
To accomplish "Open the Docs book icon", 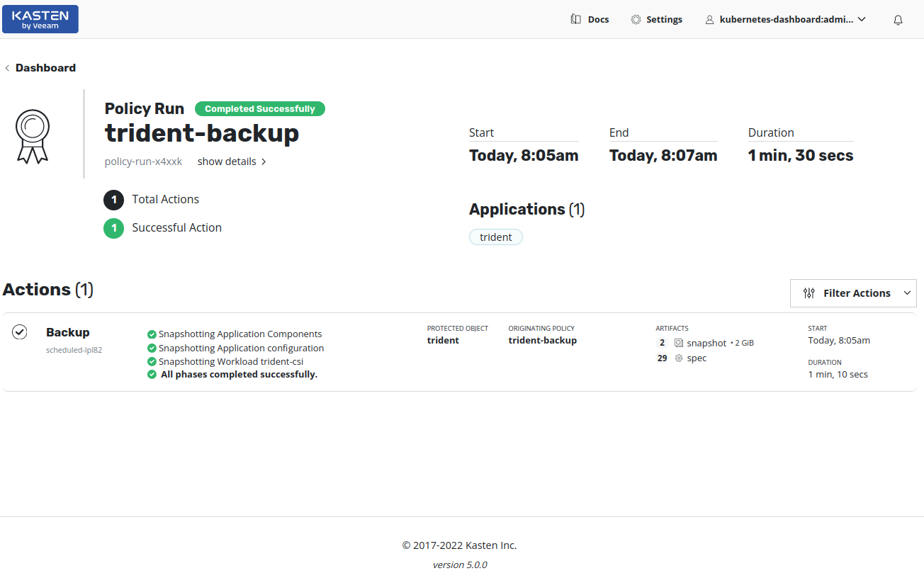I will point(576,19).
